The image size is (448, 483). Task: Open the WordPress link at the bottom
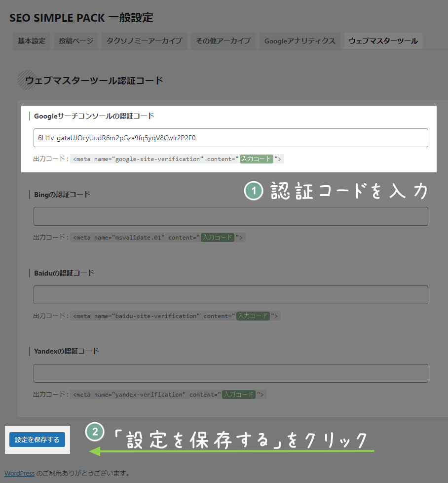19,473
